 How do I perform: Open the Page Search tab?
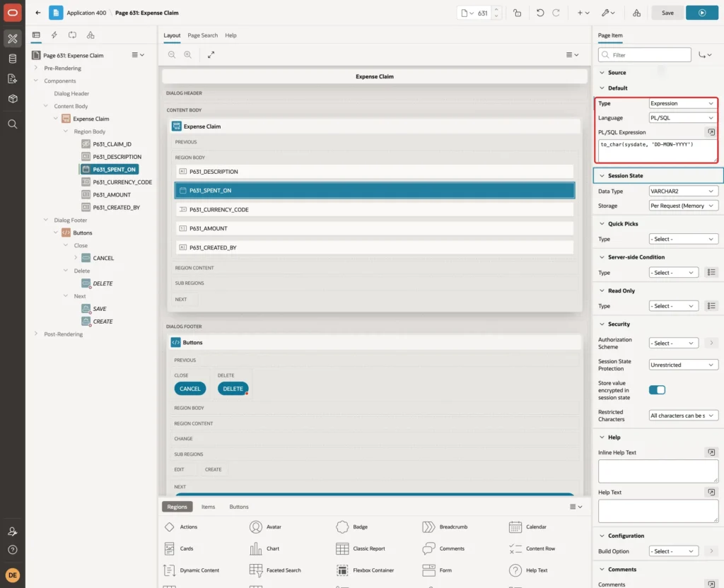tap(203, 35)
